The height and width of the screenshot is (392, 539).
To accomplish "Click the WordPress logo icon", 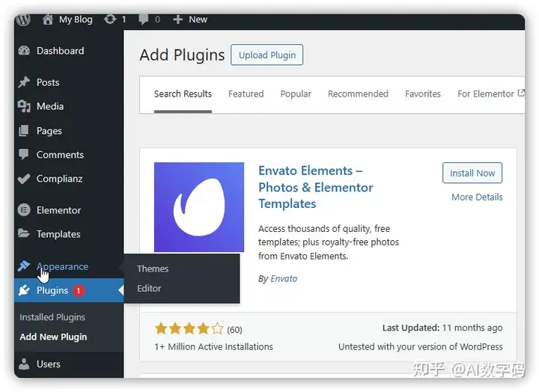I will click(x=23, y=19).
